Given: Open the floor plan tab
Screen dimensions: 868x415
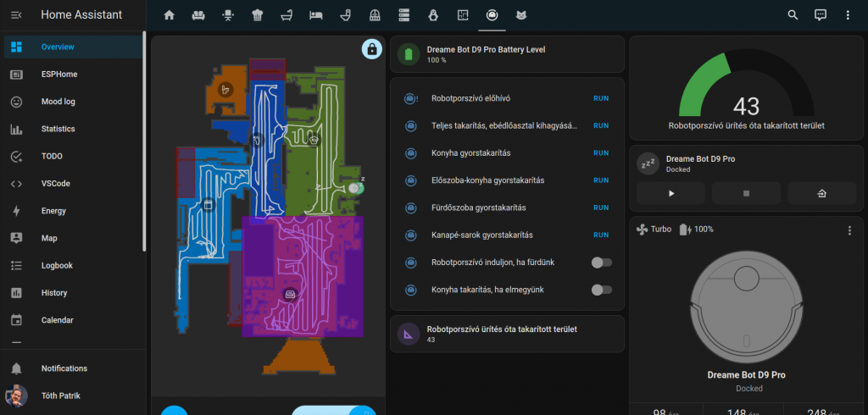Looking at the screenshot, I should [463, 15].
